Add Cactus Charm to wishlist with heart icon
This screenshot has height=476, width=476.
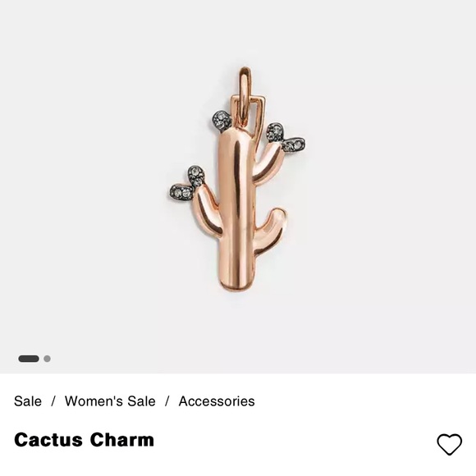pyautogui.click(x=449, y=444)
